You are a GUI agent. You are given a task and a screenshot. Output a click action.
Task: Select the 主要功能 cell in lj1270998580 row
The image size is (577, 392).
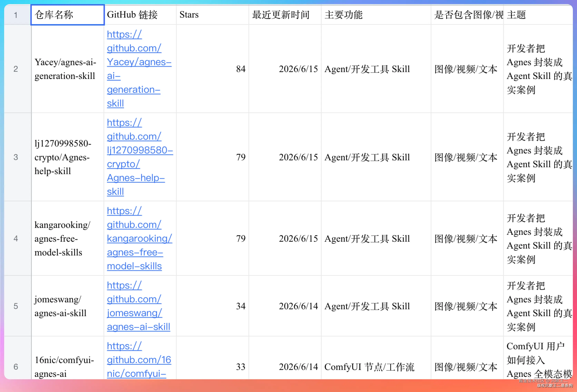coord(376,157)
